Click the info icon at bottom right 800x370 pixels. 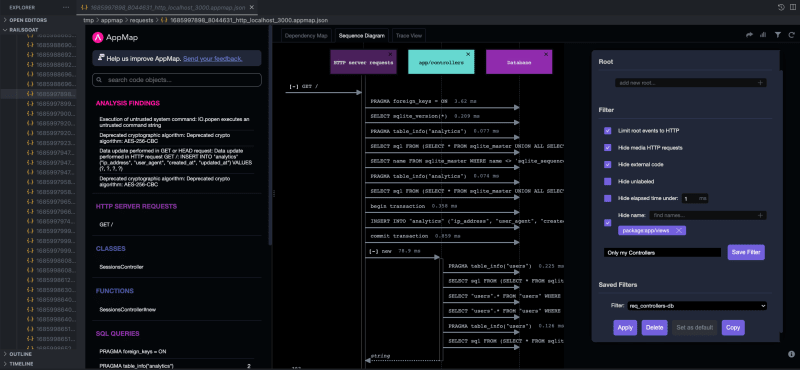tap(791, 353)
